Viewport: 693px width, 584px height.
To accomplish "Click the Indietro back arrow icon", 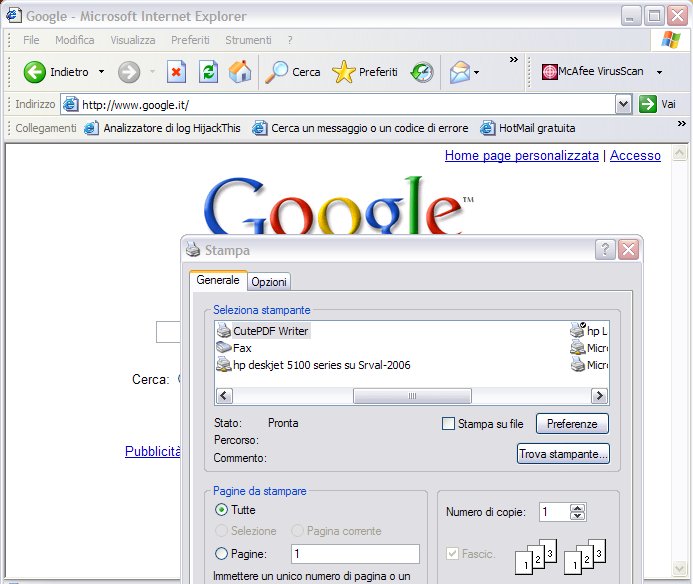I will (x=35, y=72).
